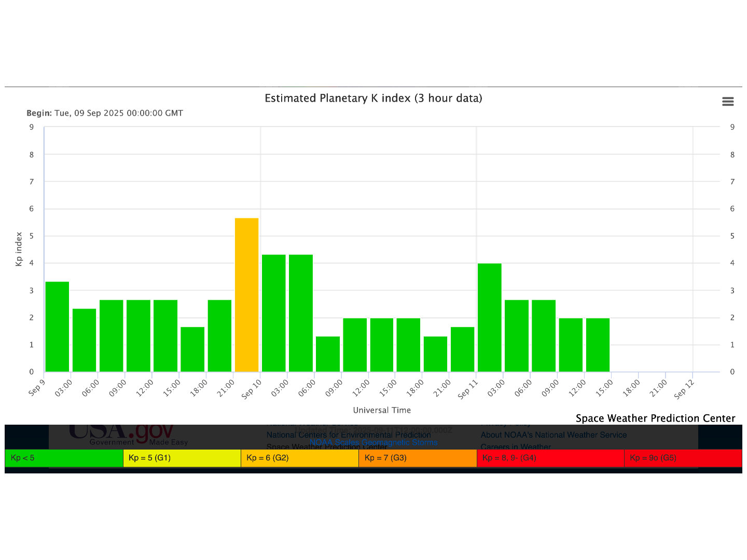Click the chart title Estimated Planetary K index
Screen dimensions: 747x560
374,98
